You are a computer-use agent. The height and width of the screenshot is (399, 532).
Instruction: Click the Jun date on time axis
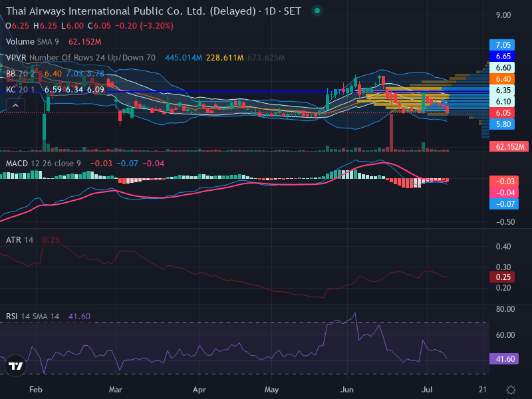coord(346,390)
